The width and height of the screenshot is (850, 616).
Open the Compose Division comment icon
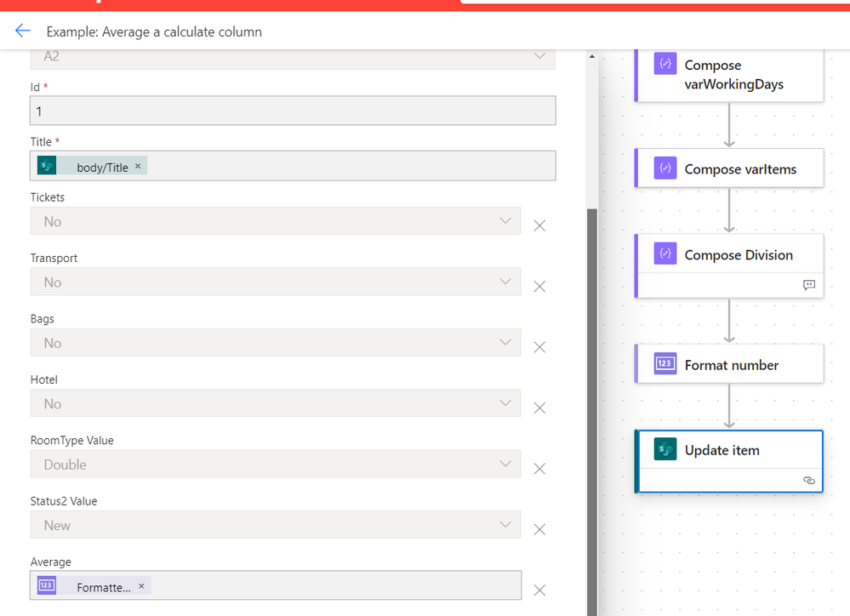pyautogui.click(x=809, y=285)
